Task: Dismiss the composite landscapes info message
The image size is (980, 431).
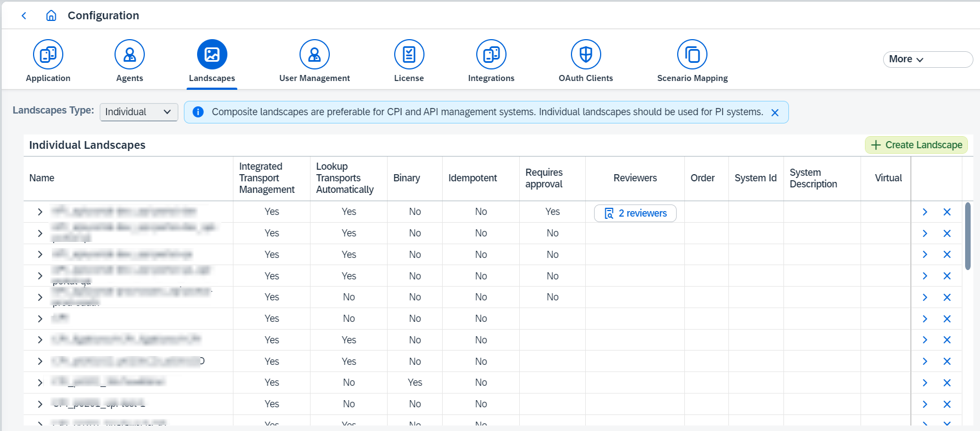Action: click(775, 112)
